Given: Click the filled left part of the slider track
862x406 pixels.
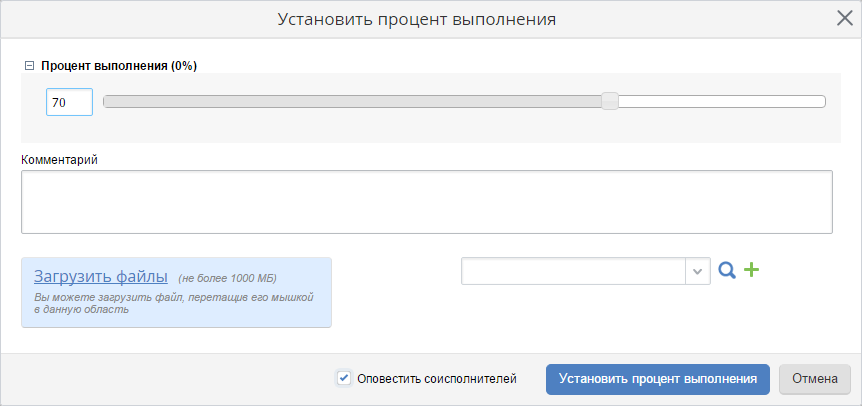Looking at the screenshot, I should (x=350, y=101).
